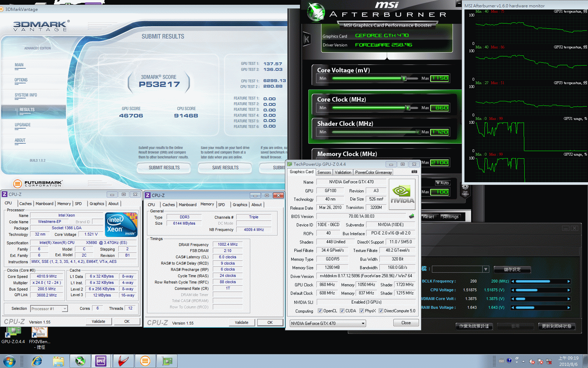The height and width of the screenshot is (368, 588).
Task: Click the SUBMIT RESULTS button in 3DMark
Action: tap(164, 168)
